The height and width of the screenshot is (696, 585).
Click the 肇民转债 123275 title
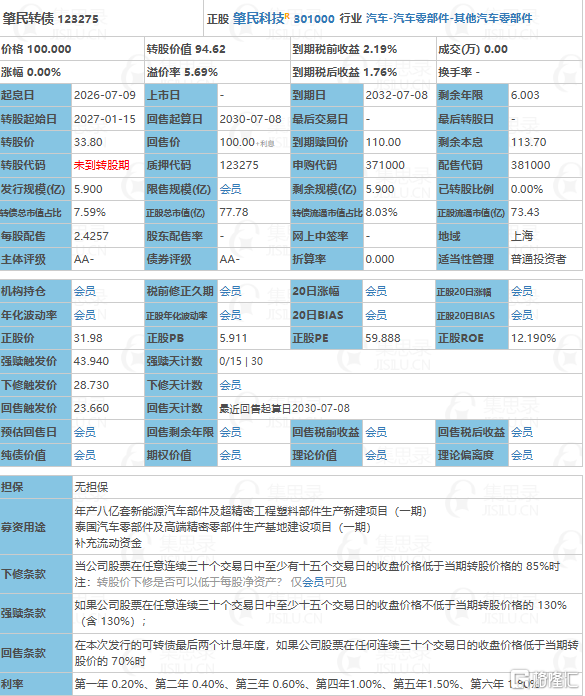pos(50,19)
